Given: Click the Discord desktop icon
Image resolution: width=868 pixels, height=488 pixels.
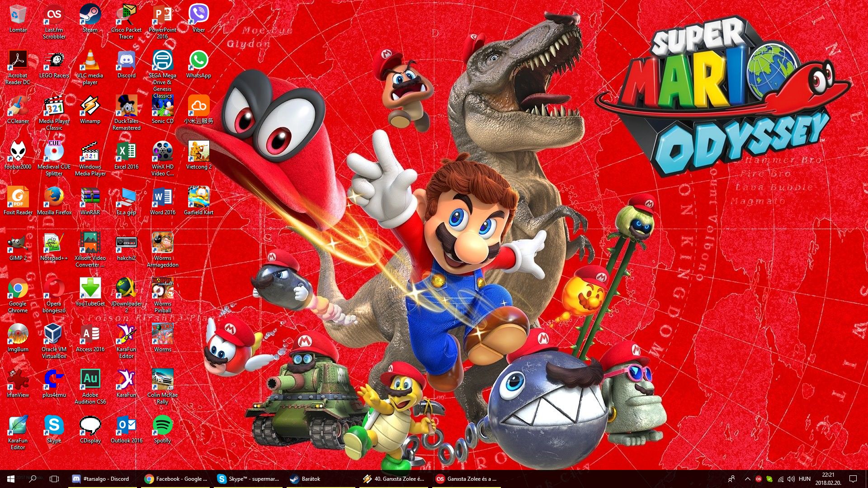Looking at the screenshot, I should [126, 61].
